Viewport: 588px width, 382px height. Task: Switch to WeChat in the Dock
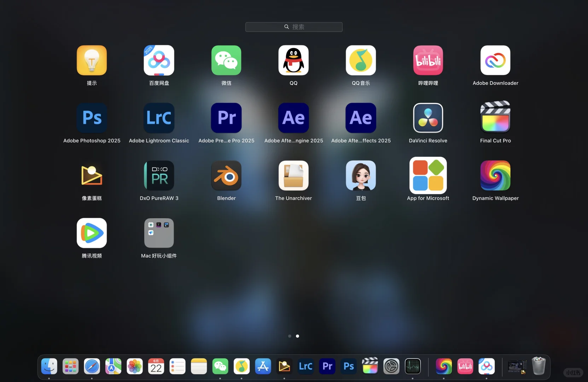coord(220,366)
